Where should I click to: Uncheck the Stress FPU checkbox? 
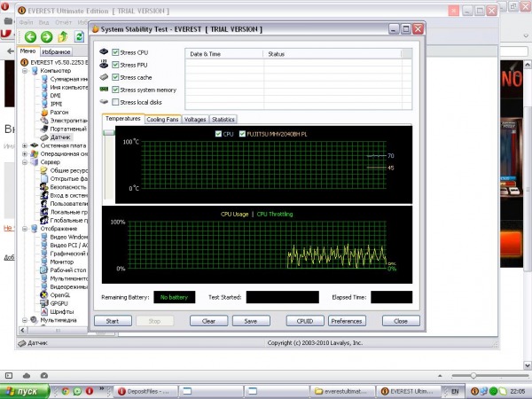(115, 65)
